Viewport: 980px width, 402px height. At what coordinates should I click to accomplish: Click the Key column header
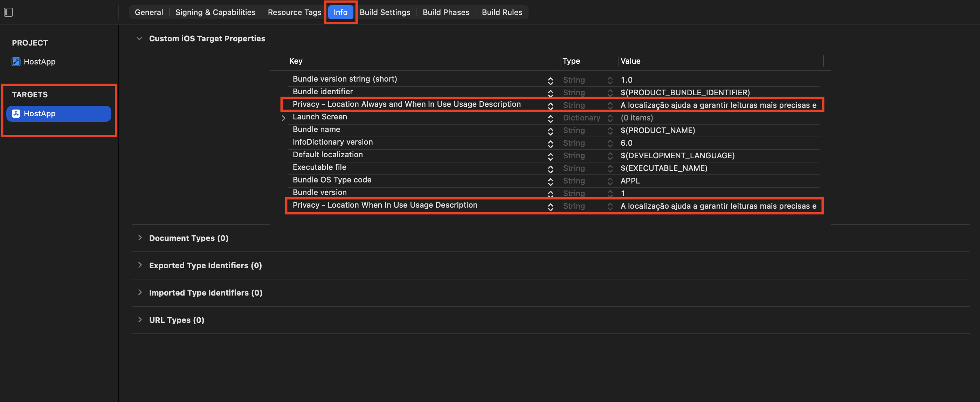coord(296,61)
